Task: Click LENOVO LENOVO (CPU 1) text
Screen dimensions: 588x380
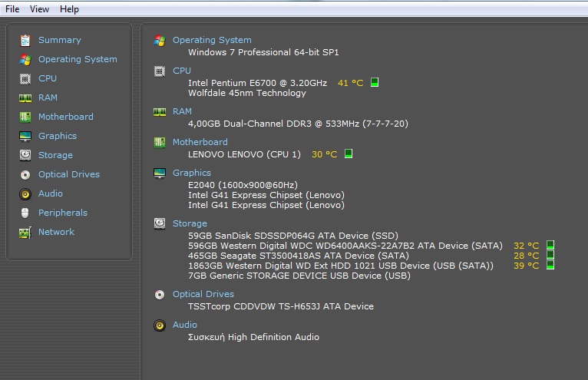Action: point(245,154)
